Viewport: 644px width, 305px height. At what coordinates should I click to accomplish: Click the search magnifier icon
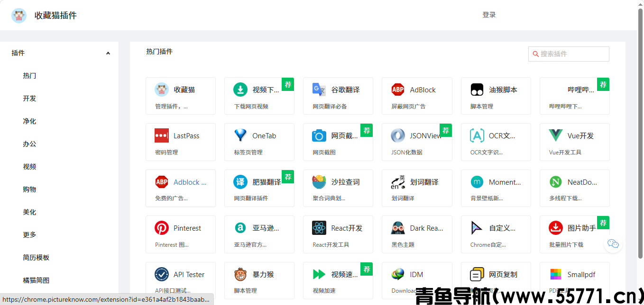coord(536,54)
